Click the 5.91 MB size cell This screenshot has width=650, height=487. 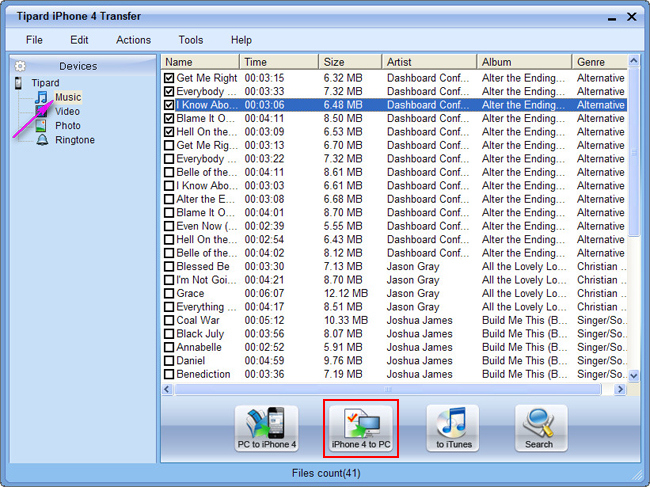coord(343,347)
